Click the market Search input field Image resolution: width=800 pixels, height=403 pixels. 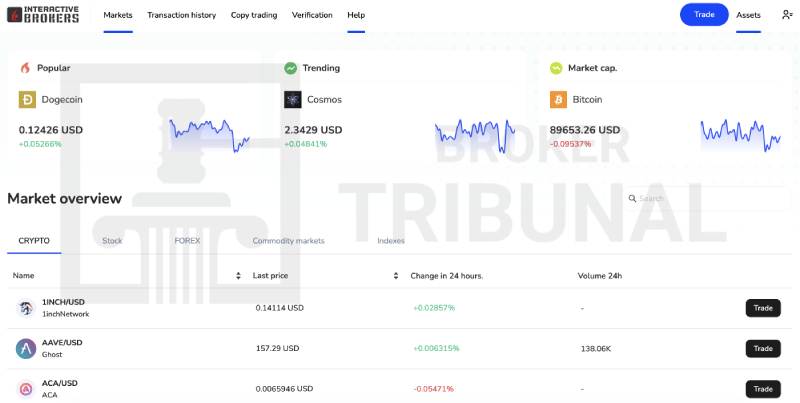coord(707,198)
